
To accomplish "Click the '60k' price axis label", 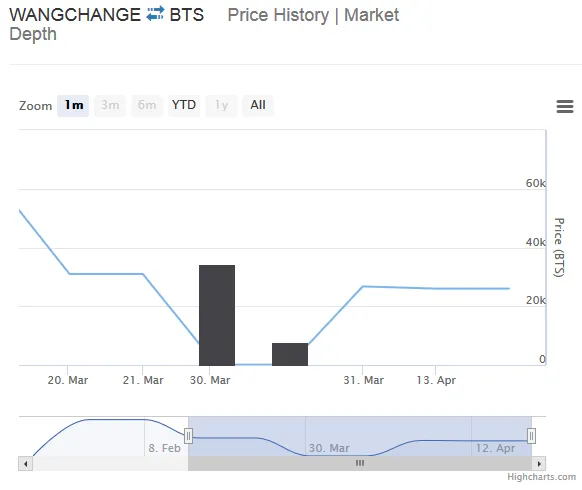I will click(x=535, y=183).
